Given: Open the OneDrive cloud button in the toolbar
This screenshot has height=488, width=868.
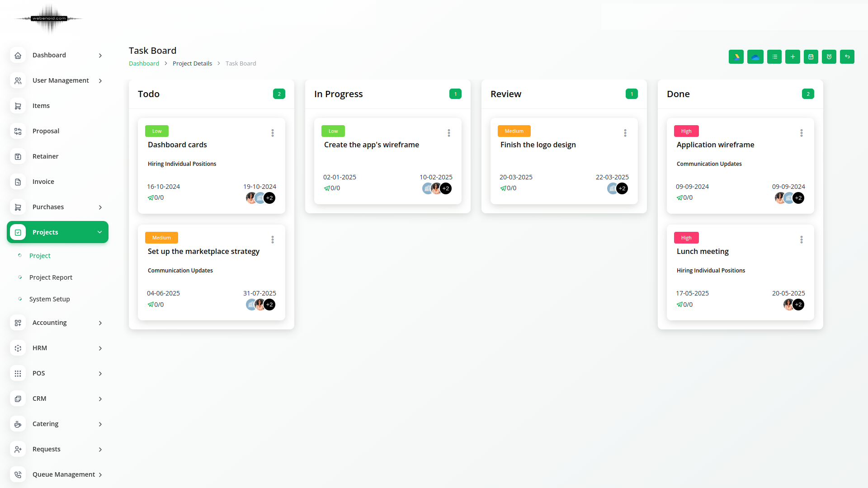Looking at the screenshot, I should point(755,57).
